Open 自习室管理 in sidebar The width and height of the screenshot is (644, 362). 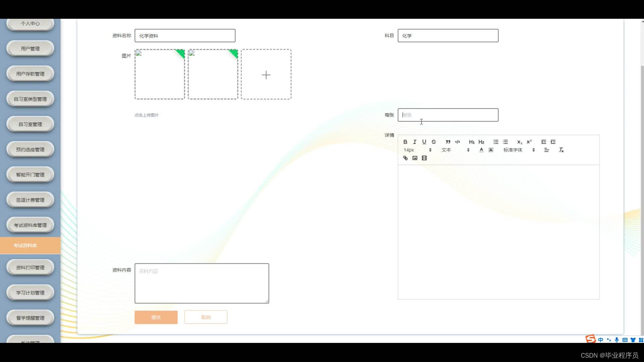(30, 124)
